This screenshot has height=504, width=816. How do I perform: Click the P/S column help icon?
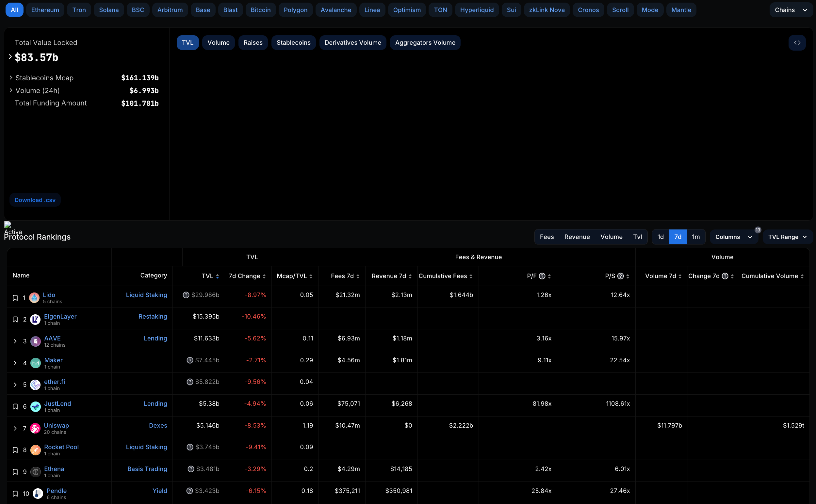(620, 276)
